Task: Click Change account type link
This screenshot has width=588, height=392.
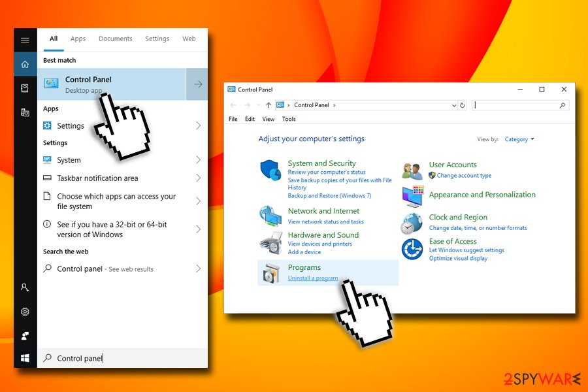Action: tap(464, 175)
